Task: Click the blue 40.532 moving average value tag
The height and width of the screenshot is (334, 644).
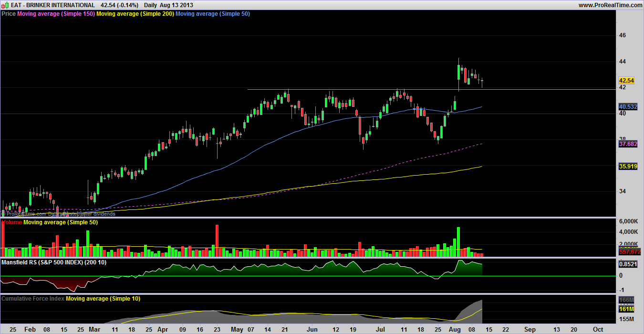Action: 626,106
